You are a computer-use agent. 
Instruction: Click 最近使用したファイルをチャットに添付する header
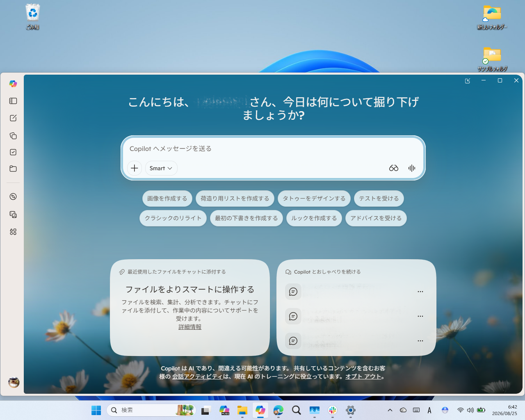pos(176,272)
